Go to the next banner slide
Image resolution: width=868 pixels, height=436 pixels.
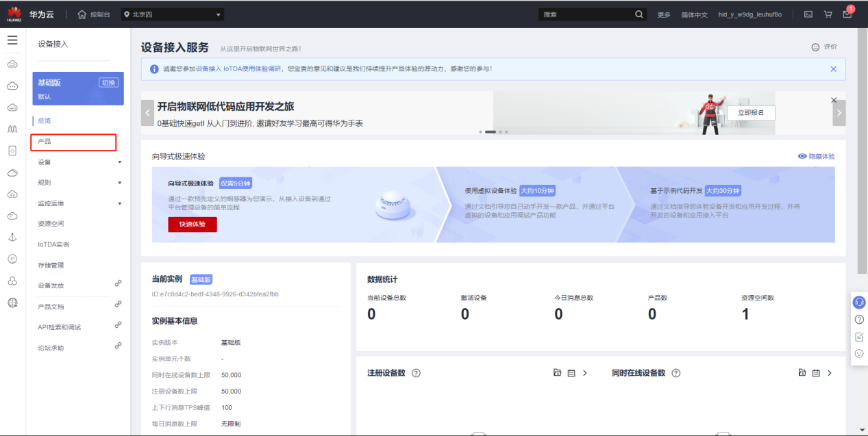pos(839,113)
